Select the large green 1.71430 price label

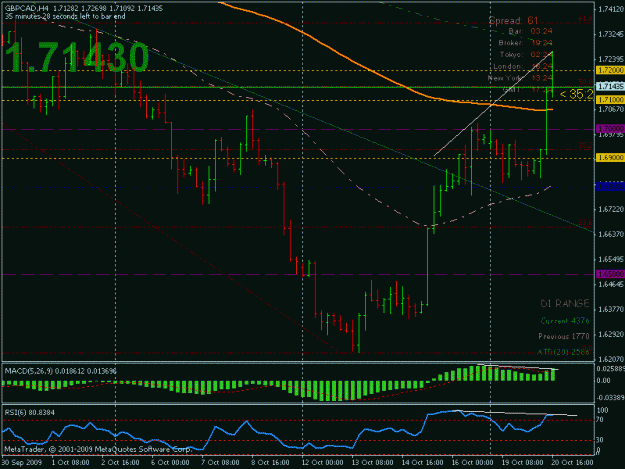(77, 58)
